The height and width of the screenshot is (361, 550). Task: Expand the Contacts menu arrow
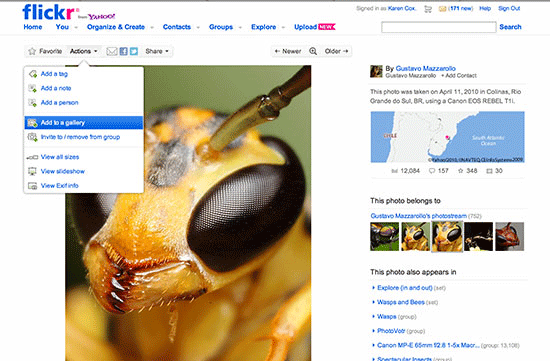(198, 27)
